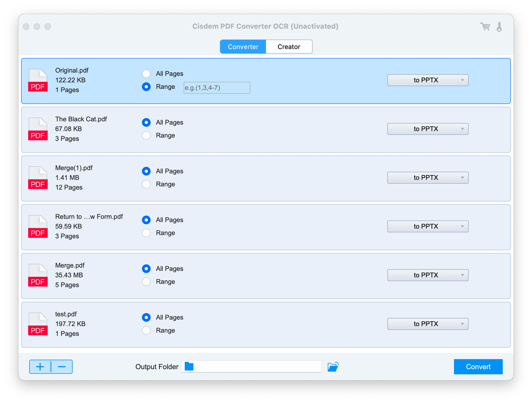The height and width of the screenshot is (403, 532).
Task: Click the Return to ...w Form.pdf name
Action: (89, 217)
